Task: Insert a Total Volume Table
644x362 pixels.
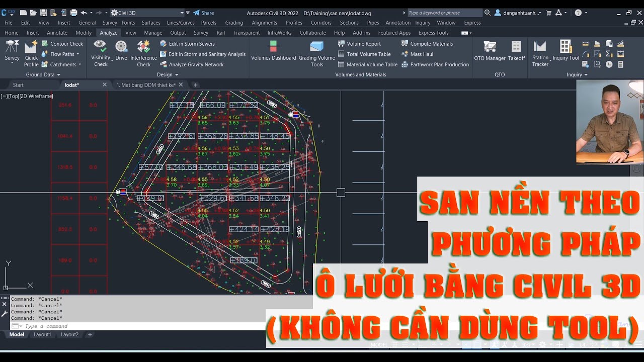Action: (364, 54)
